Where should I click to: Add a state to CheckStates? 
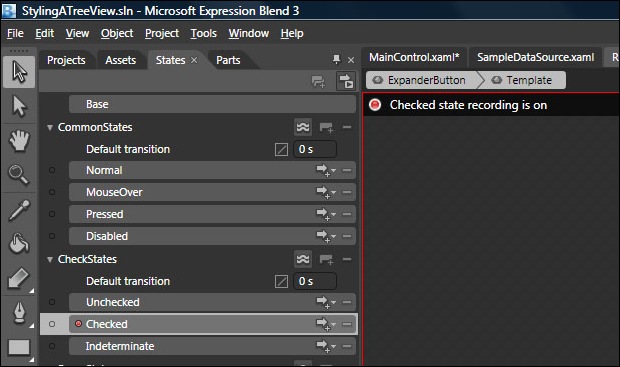(x=326, y=260)
